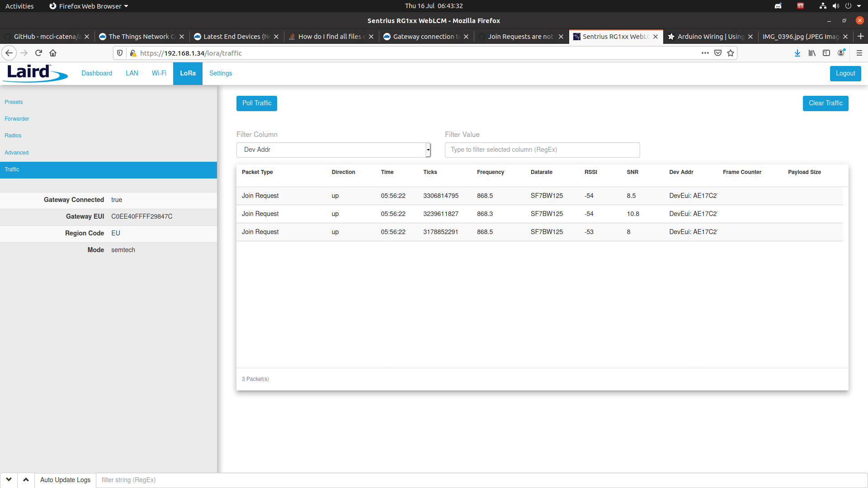Click the Clear Traffic button
Image resolution: width=868 pixels, height=488 pixels.
[x=826, y=103]
